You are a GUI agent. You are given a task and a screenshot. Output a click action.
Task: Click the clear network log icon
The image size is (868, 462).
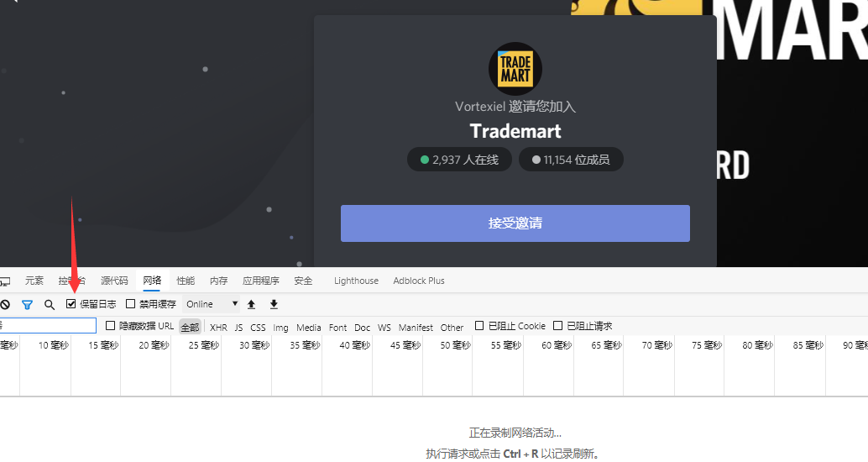[x=5, y=304]
